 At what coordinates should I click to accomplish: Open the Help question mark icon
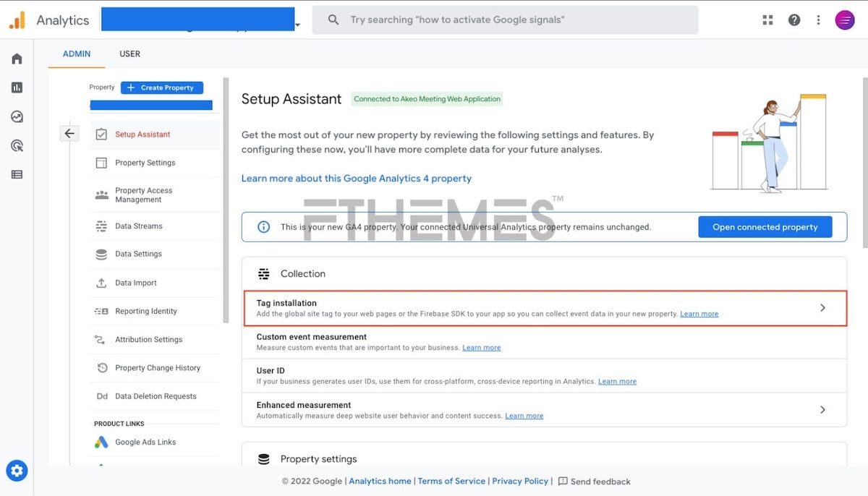(794, 20)
